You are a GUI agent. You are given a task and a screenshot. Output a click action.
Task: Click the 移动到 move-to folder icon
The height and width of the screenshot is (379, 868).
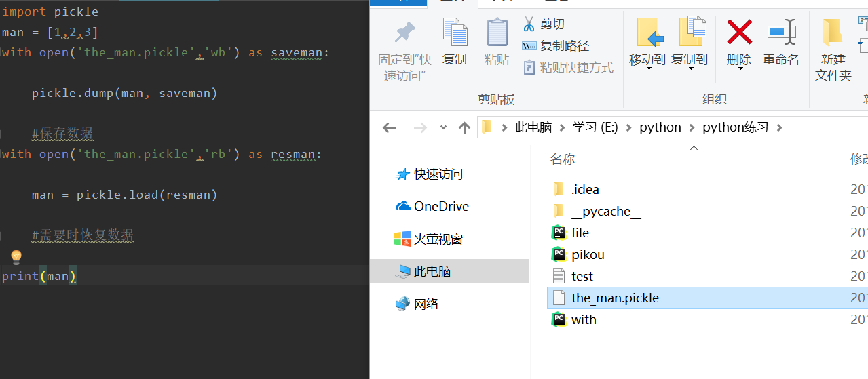649,32
